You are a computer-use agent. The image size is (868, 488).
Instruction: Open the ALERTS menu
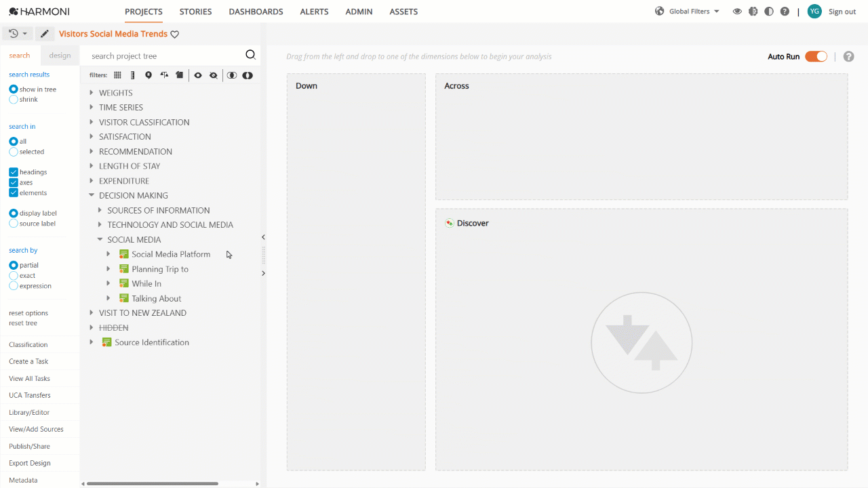pyautogui.click(x=314, y=12)
